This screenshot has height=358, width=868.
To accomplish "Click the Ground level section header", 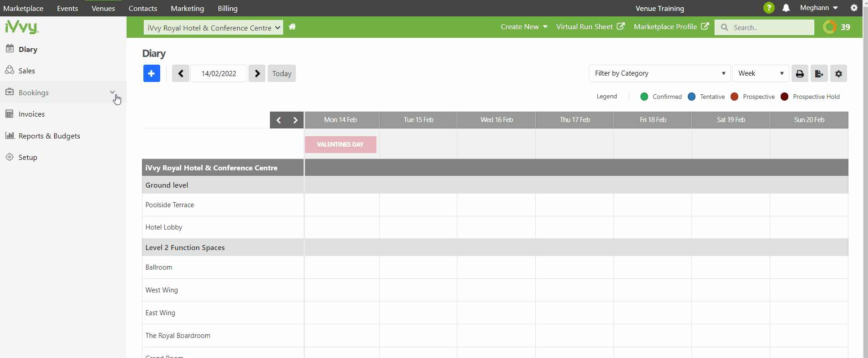I will pyautogui.click(x=167, y=185).
